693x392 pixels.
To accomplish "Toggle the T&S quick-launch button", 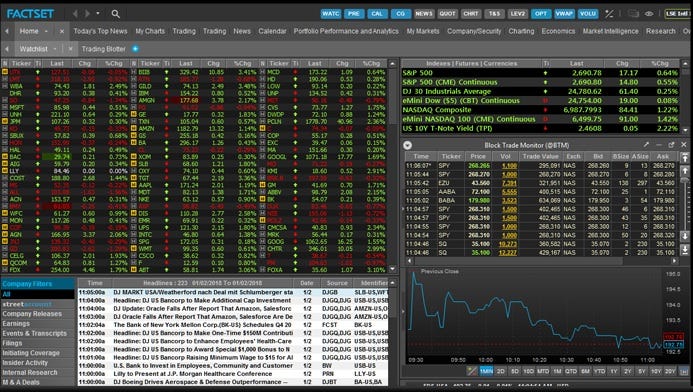I will (494, 14).
